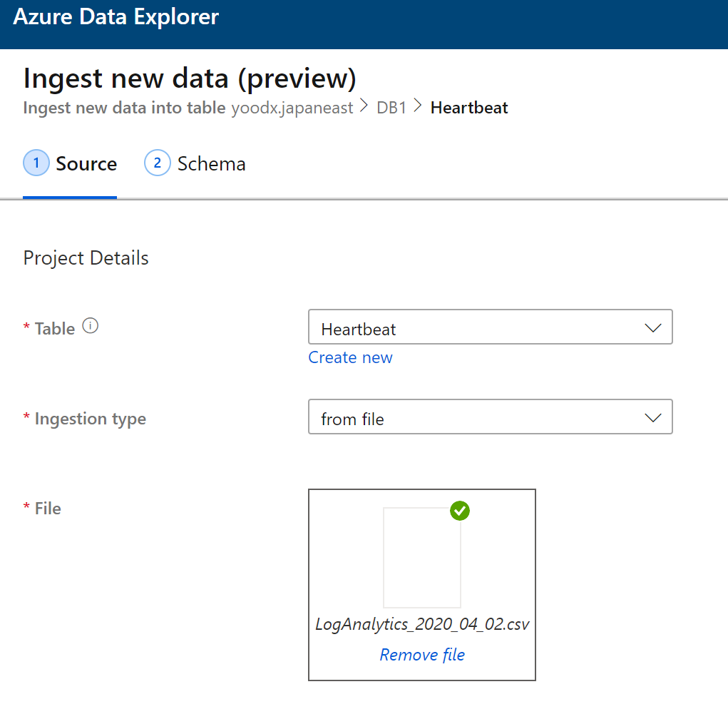Click the DB1 breadcrumb
This screenshot has width=728, height=719.
[x=391, y=108]
